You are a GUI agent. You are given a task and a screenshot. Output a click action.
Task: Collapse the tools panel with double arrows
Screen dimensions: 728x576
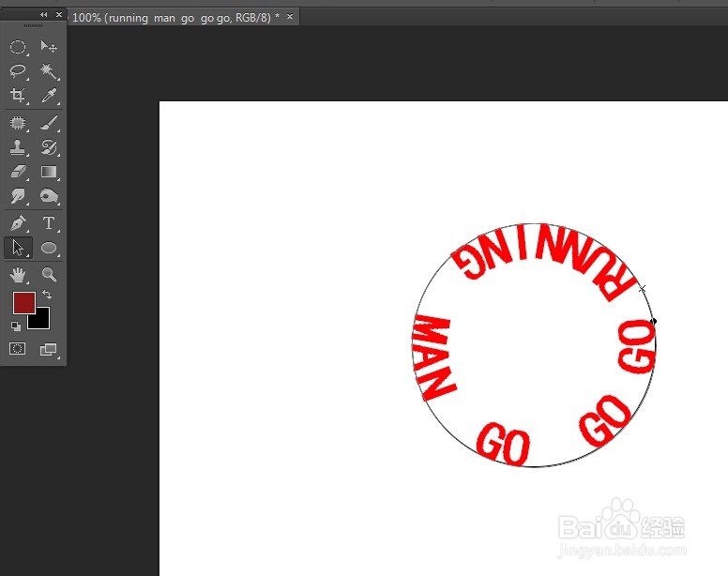click(44, 15)
